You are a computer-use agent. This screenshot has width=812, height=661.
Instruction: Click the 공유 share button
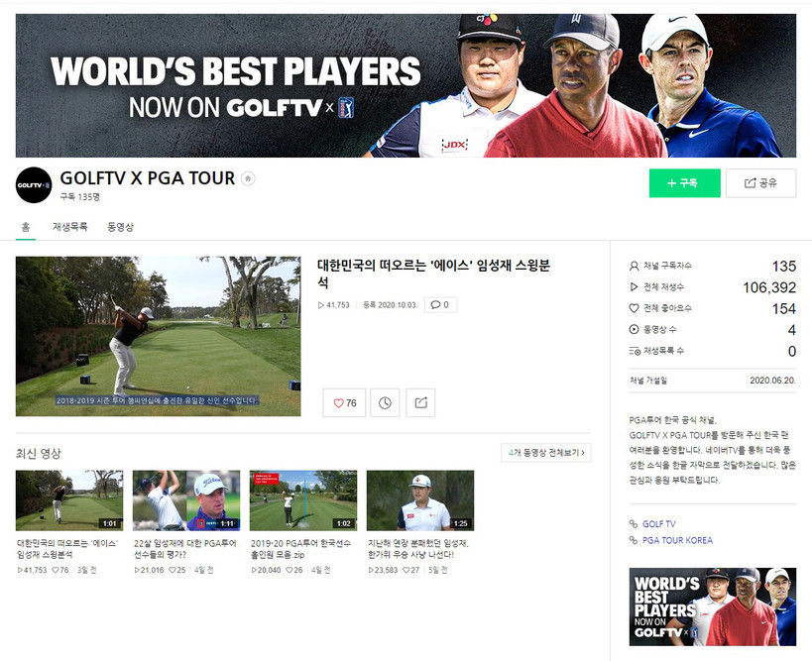click(760, 183)
